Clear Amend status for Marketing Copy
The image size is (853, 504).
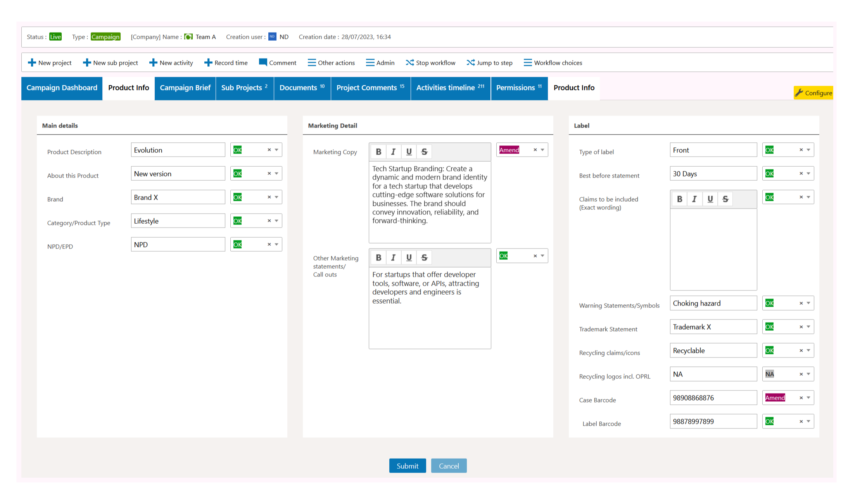535,150
